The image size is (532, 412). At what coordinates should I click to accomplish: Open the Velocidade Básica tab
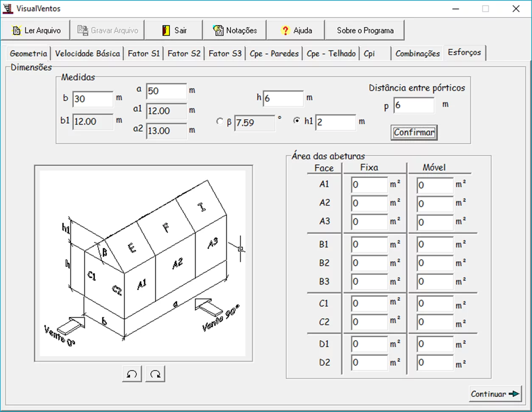pyautogui.click(x=87, y=54)
